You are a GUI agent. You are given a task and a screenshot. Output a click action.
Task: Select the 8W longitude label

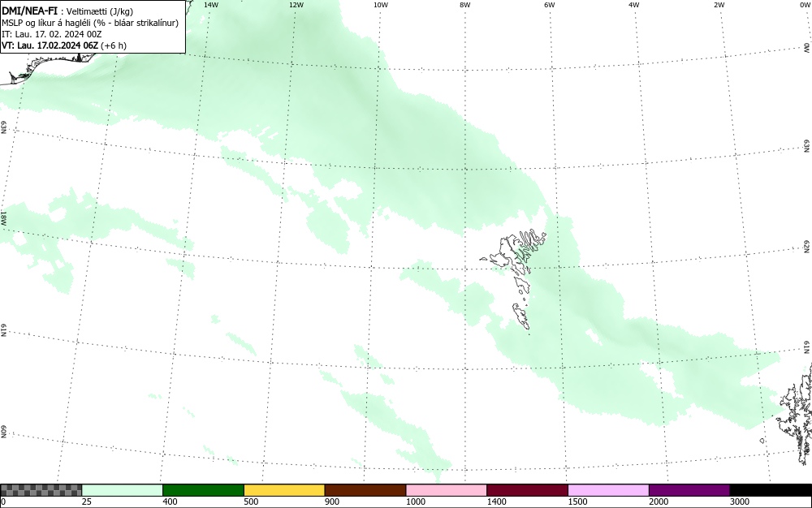tap(465, 5)
